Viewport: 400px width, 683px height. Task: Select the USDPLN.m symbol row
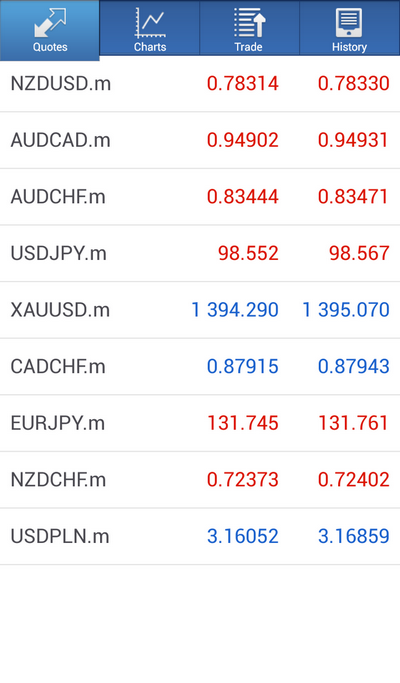tap(200, 536)
